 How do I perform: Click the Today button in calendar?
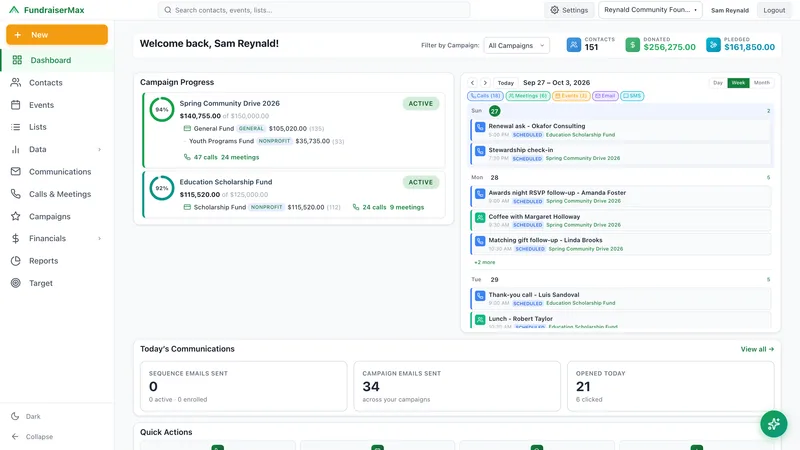pos(506,83)
